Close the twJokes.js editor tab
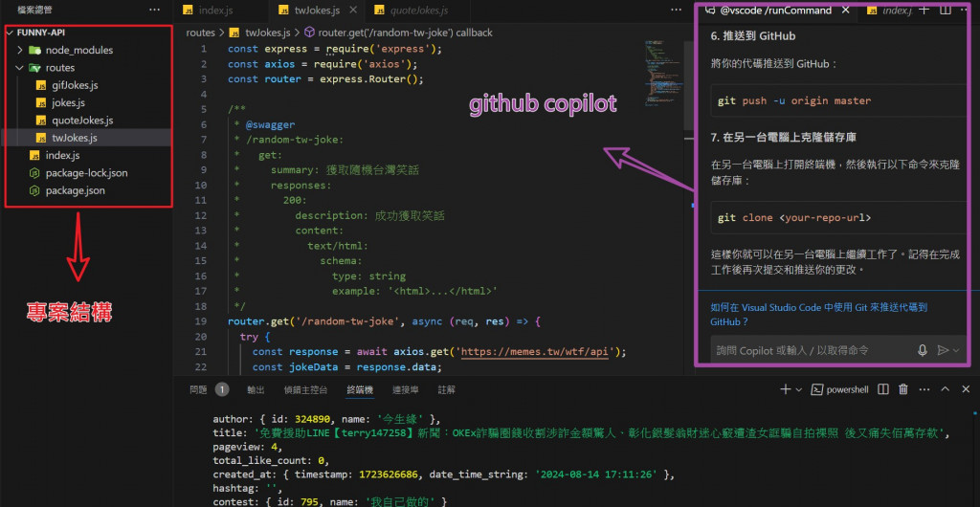The width and height of the screenshot is (980, 507). [x=353, y=10]
